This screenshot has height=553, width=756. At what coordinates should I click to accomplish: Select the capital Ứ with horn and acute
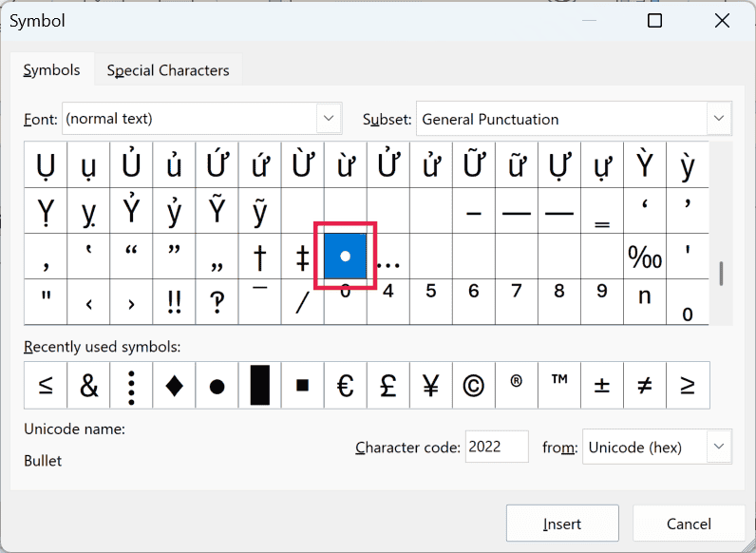pos(217,165)
